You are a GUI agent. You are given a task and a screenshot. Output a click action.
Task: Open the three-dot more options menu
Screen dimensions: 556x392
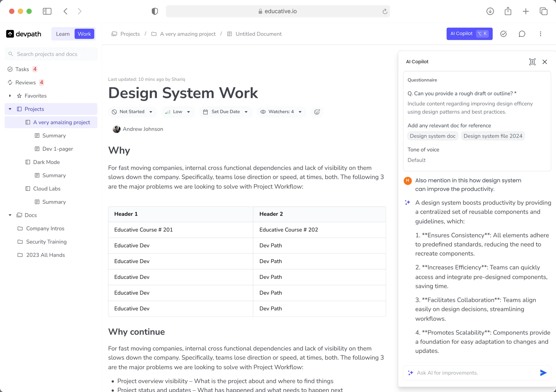pos(540,34)
